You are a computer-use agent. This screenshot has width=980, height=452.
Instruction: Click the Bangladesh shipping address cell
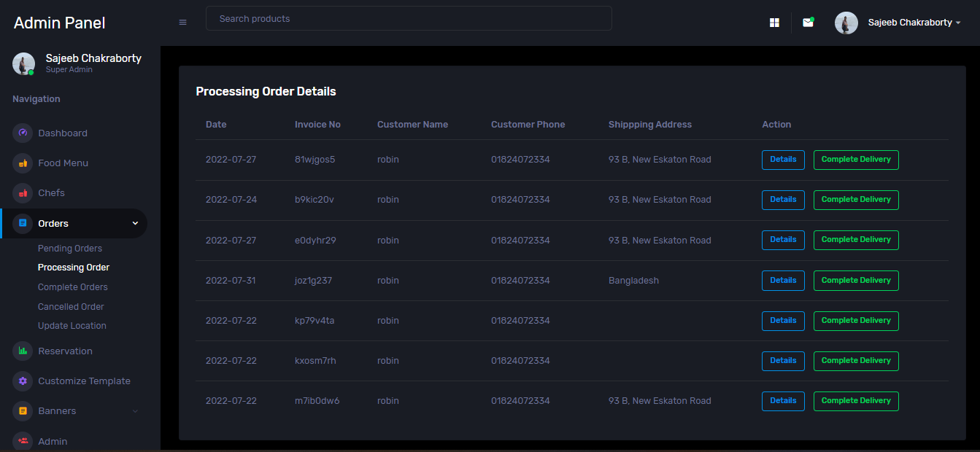click(633, 281)
